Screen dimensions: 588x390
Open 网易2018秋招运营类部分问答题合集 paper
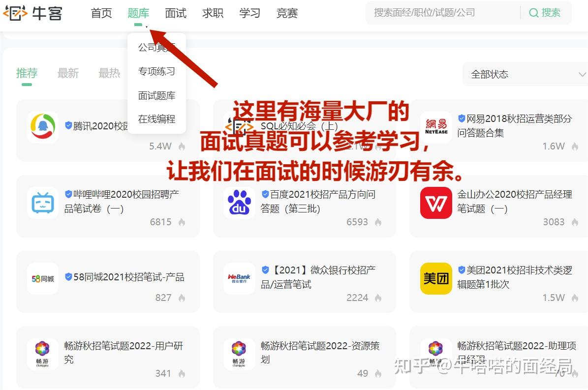(x=515, y=125)
